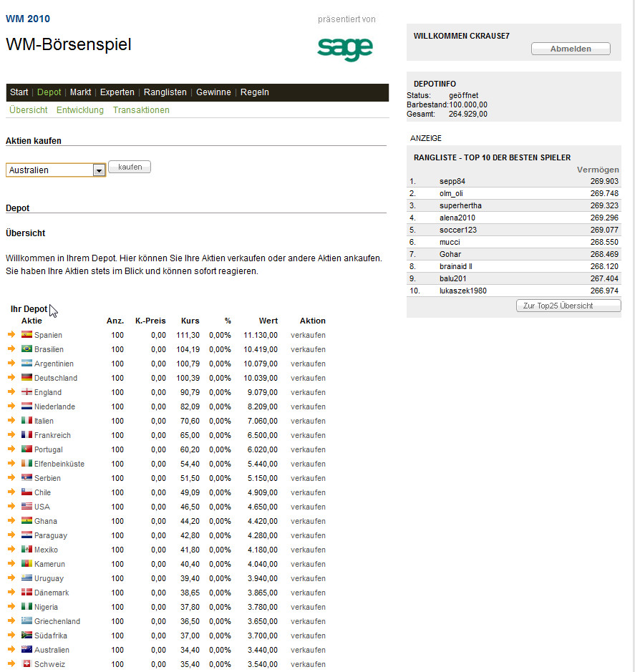Select player superhertha in the ranking
Screen dimensions: 635x672
click(x=460, y=205)
